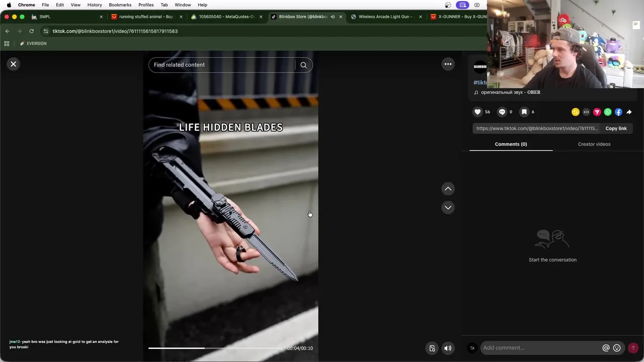Image resolution: width=644 pixels, height=362 pixels.
Task: Mention a user with the @ icon
Action: click(606, 348)
